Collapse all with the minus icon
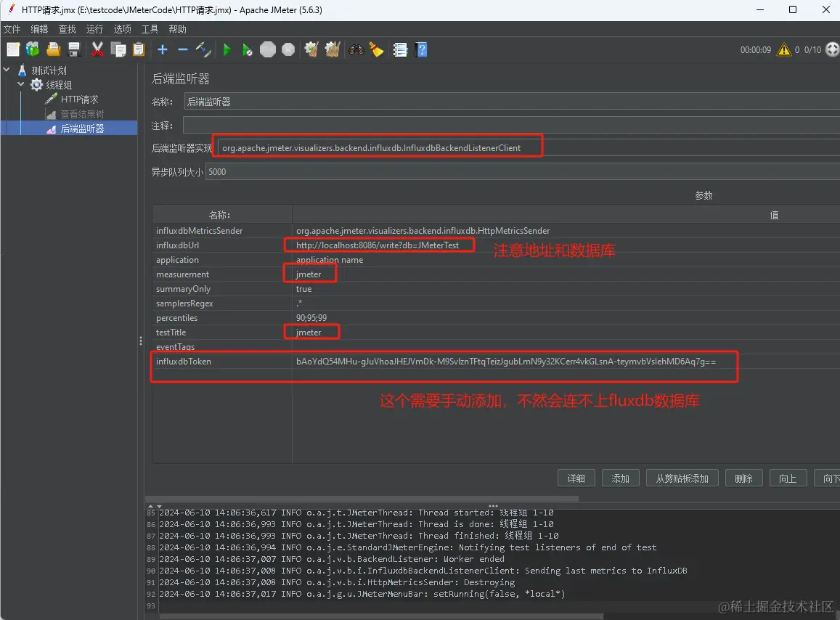840x620 pixels. (183, 50)
